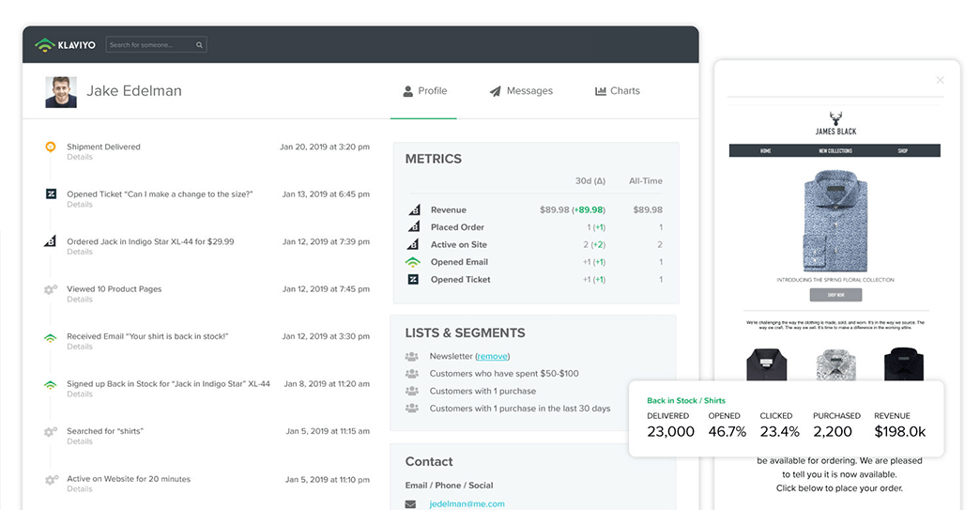This screenshot has width=980, height=510.
Task: Click people icon beside 'purchase in last 30 days'
Action: click(x=411, y=409)
